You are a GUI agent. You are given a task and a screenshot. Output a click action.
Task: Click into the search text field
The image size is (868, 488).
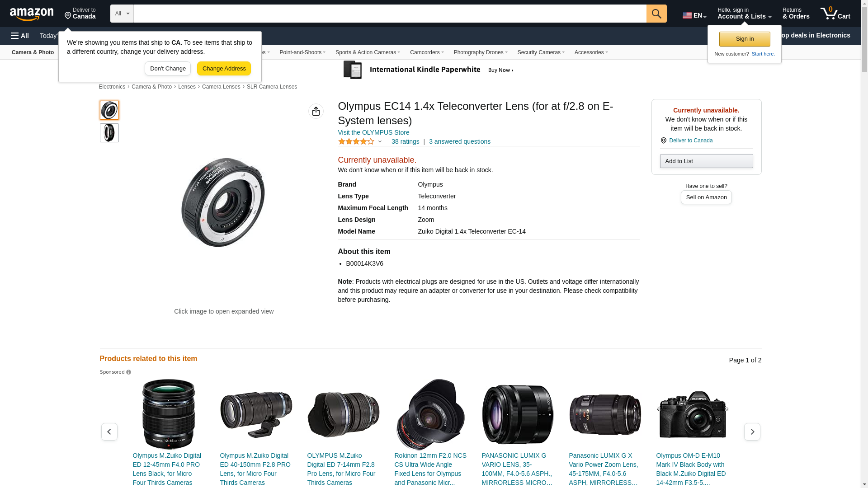click(390, 14)
